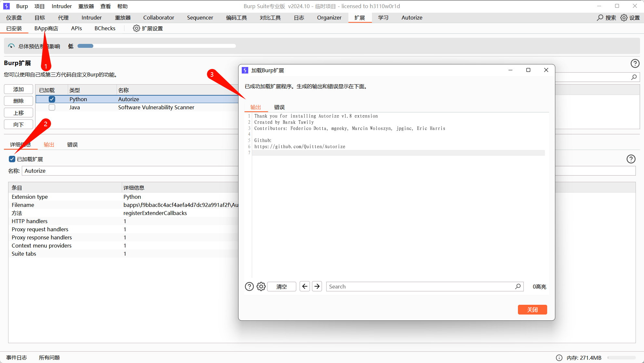The height and width of the screenshot is (363, 644).
Task: Close the dialog with the 关闭 button
Action: (532, 309)
